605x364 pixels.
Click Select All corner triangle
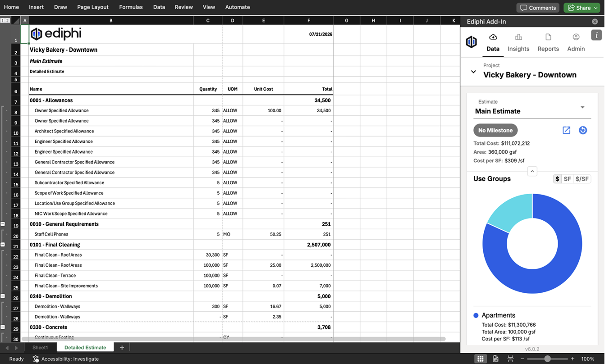pos(16,21)
